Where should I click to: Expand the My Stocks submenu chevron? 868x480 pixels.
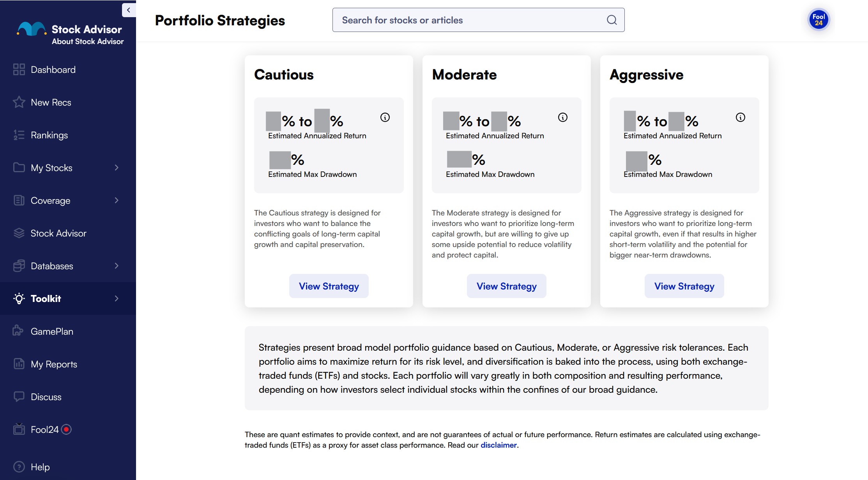[x=116, y=168]
